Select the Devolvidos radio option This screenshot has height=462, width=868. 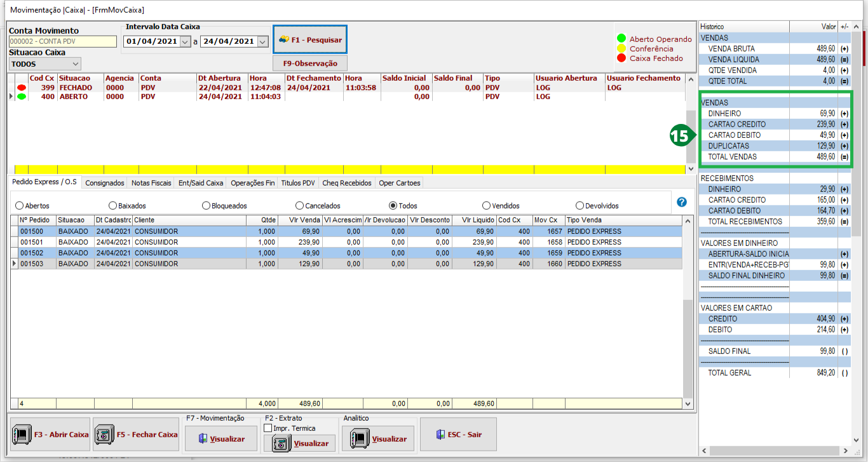[x=580, y=206]
